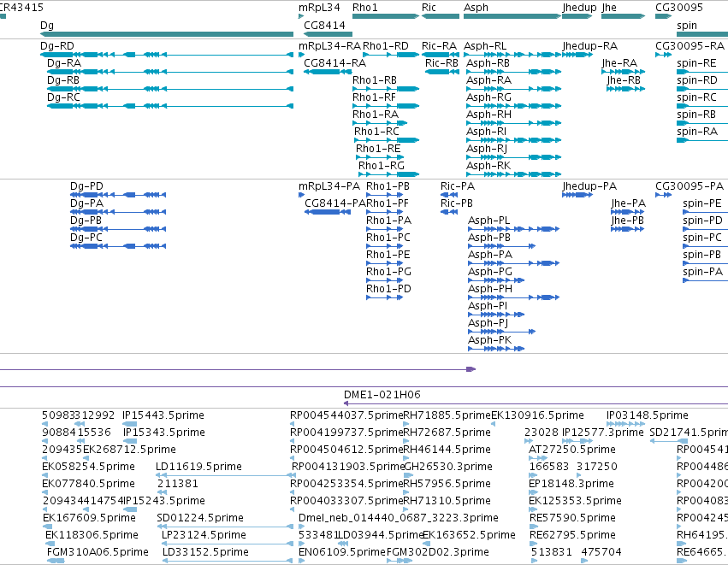Select transcript Dg-RA
The height and width of the screenshot is (565, 728).
(x=170, y=72)
